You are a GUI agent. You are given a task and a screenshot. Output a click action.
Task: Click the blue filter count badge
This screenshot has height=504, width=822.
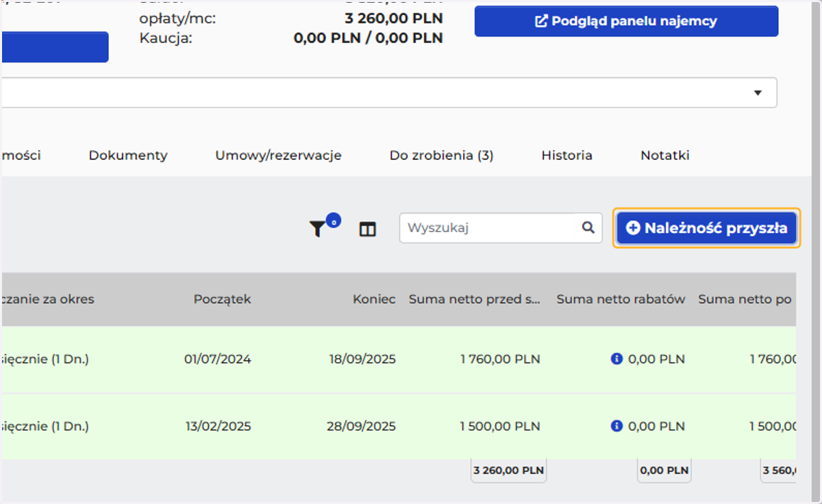tap(333, 220)
